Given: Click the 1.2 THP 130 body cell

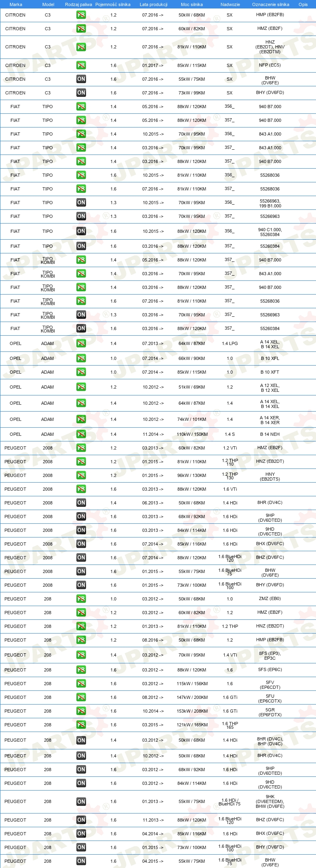Looking at the screenshot, I should click(x=230, y=476).
